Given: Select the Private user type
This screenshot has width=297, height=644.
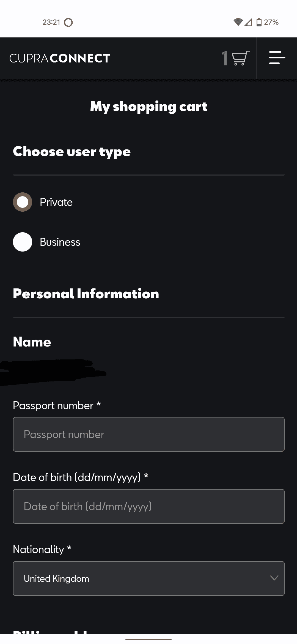Looking at the screenshot, I should 23,202.
